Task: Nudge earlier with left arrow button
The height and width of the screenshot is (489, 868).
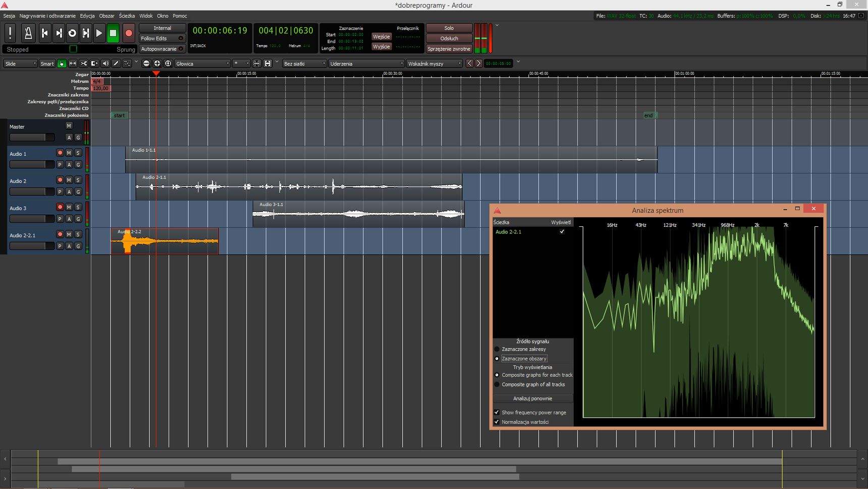Action: (x=470, y=64)
